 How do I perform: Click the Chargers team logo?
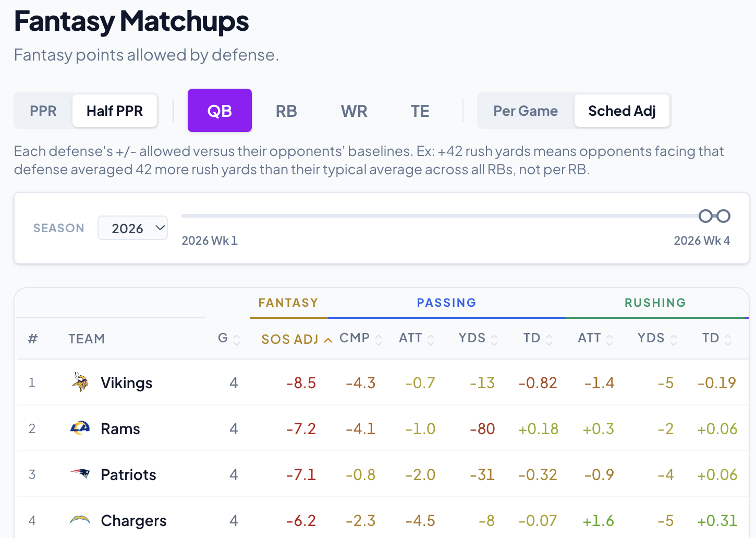[x=80, y=520]
